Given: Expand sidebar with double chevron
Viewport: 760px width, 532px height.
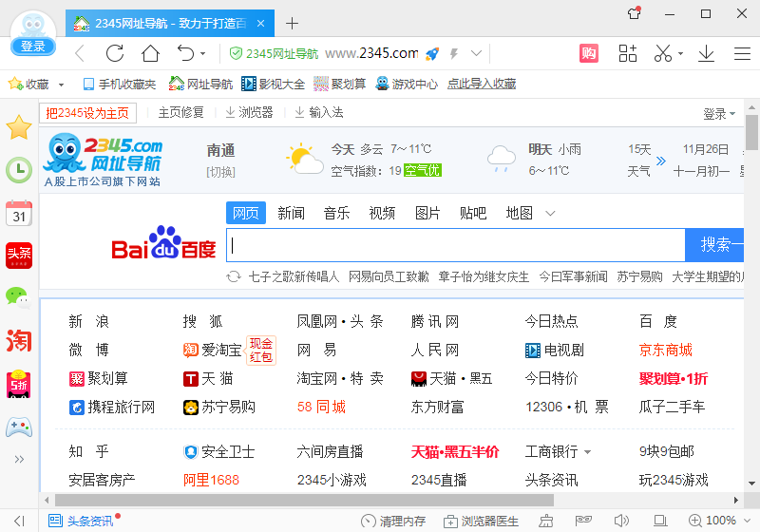Looking at the screenshot, I should 19,459.
